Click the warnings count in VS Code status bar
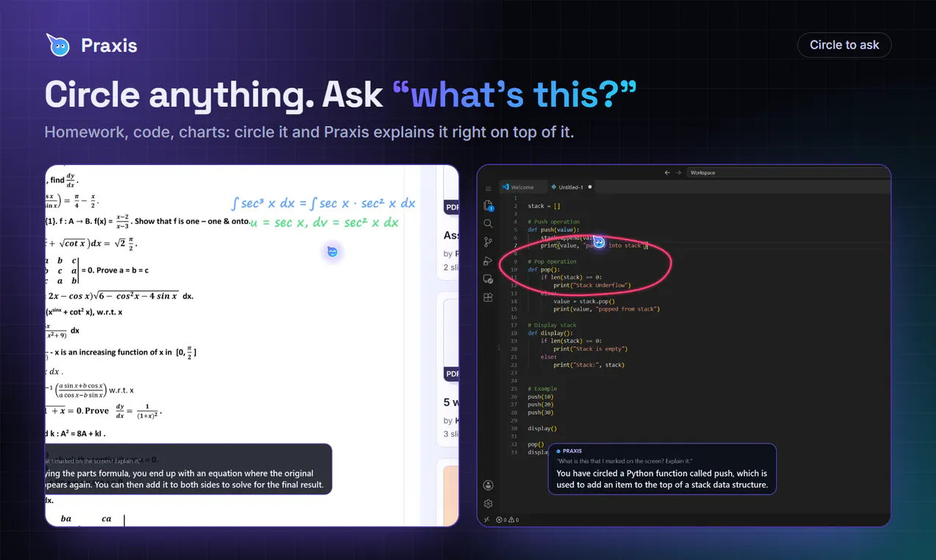The image size is (936, 560). pyautogui.click(x=514, y=519)
